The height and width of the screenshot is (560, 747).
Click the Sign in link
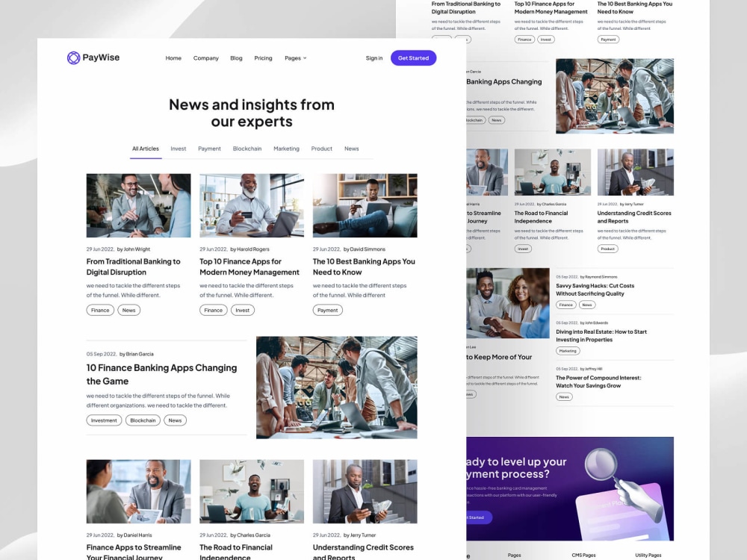click(x=374, y=58)
